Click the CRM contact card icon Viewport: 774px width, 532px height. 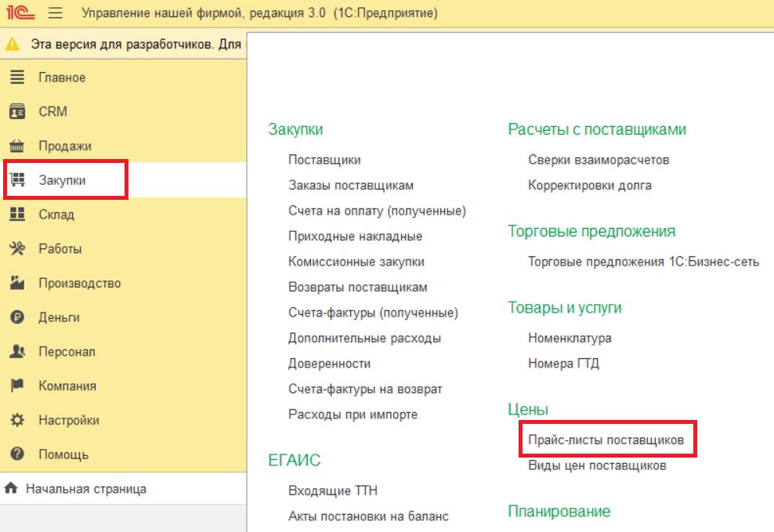click(x=17, y=111)
